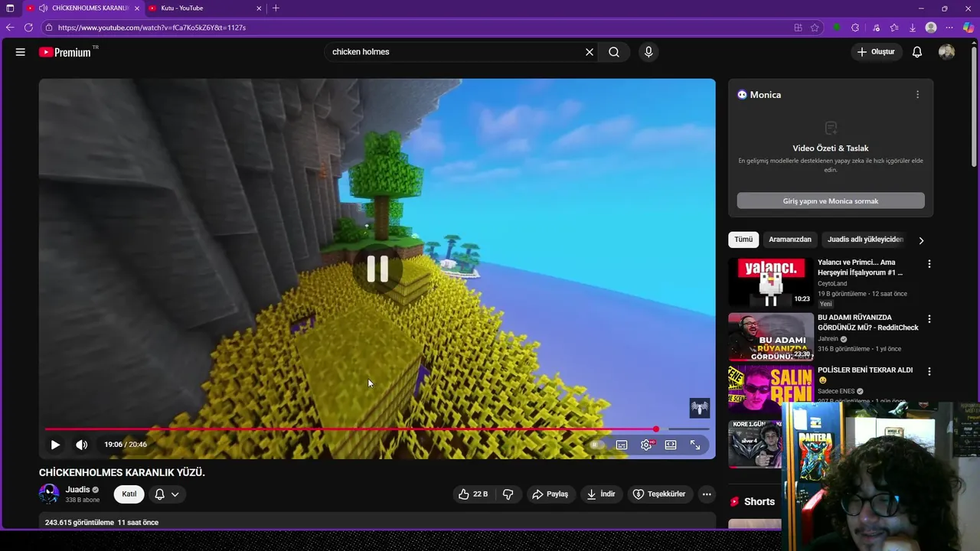Viewport: 980px width, 551px height.
Task: Run search with the magnifier button
Action: pyautogui.click(x=614, y=52)
